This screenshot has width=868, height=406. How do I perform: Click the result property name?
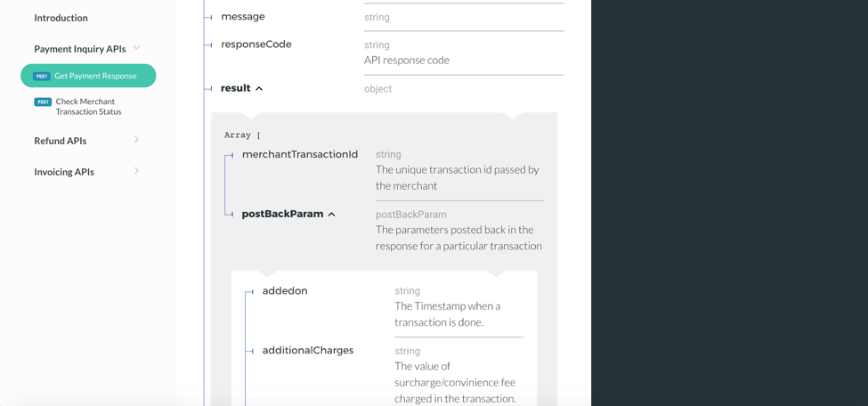click(235, 88)
